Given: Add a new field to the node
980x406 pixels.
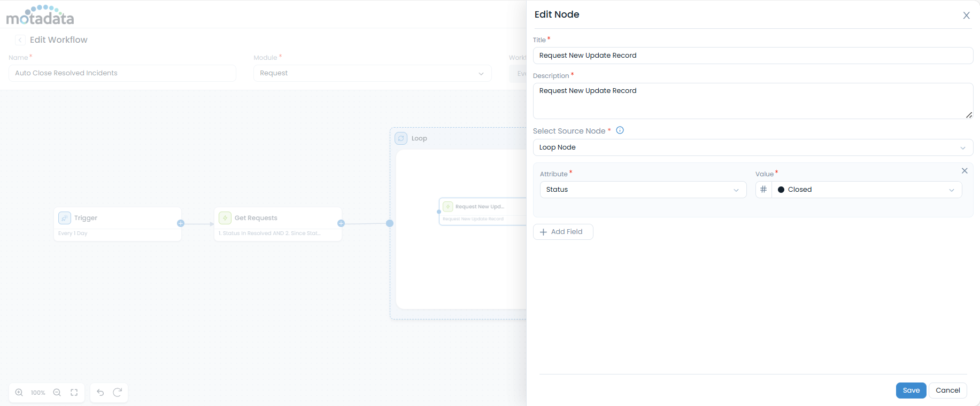Looking at the screenshot, I should tap(562, 232).
